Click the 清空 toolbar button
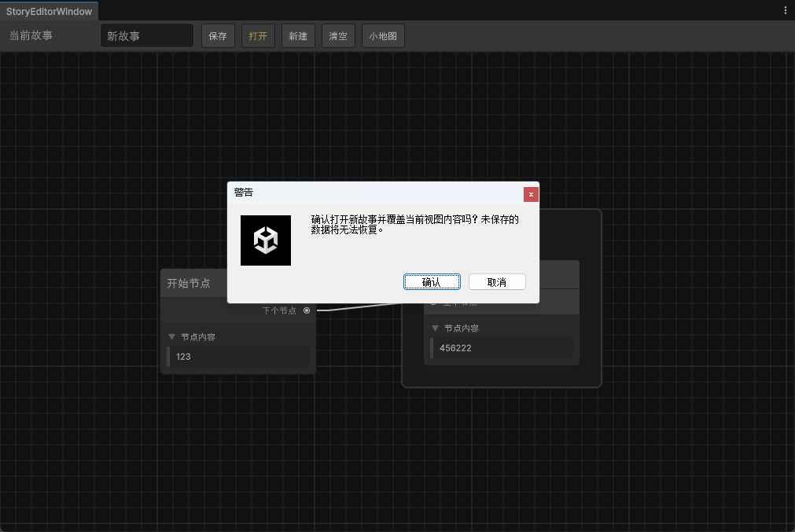This screenshot has width=795, height=532. [338, 36]
